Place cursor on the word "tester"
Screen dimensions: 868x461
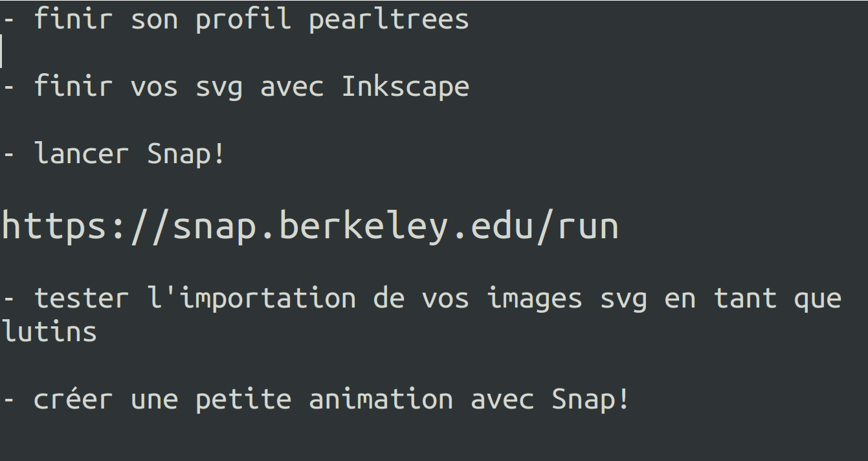pyautogui.click(x=82, y=298)
